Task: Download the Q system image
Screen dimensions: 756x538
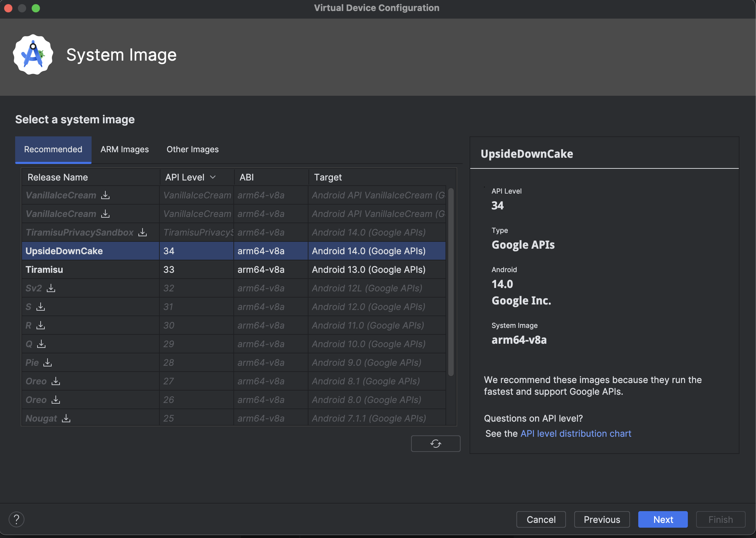Action: (41, 344)
